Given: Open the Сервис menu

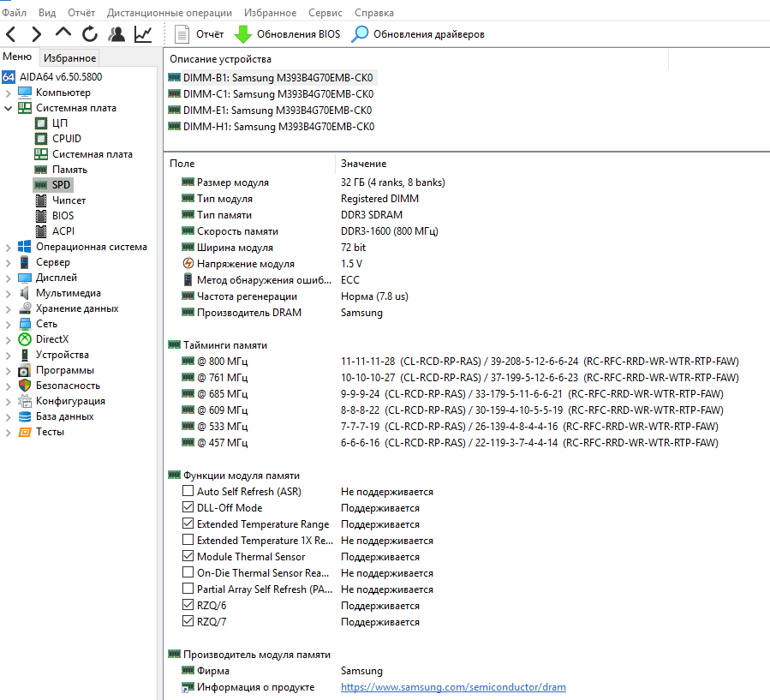Looking at the screenshot, I should pyautogui.click(x=325, y=12).
